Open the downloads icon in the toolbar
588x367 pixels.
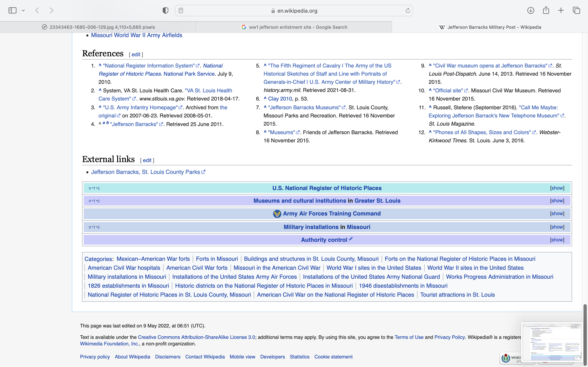click(530, 10)
